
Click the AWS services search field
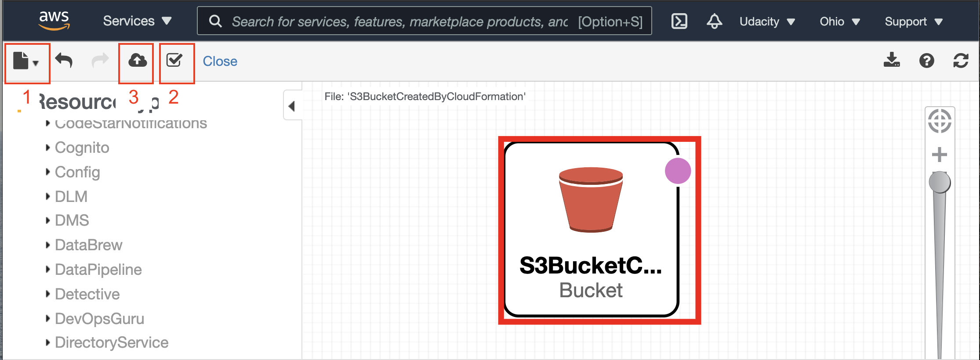[x=424, y=21]
